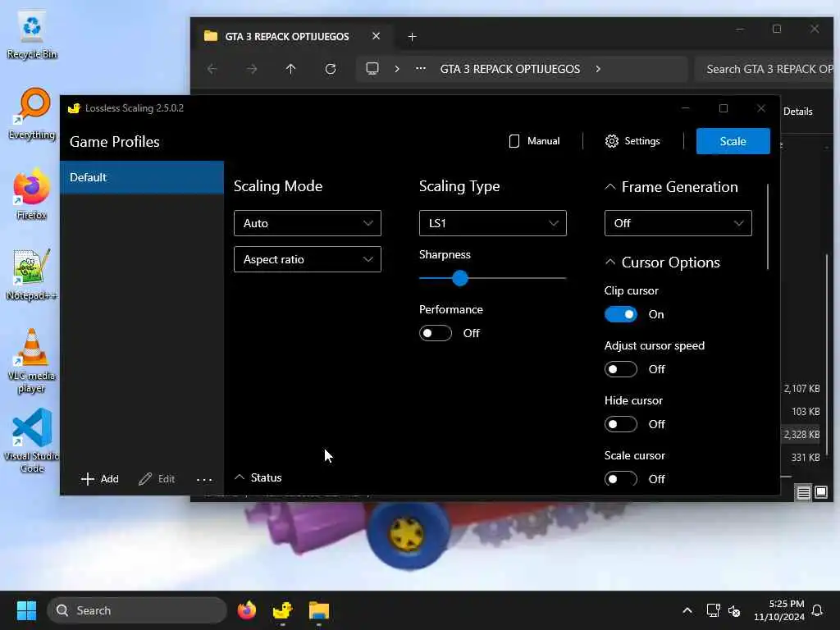Go back in the File Explorer window

[212, 69]
